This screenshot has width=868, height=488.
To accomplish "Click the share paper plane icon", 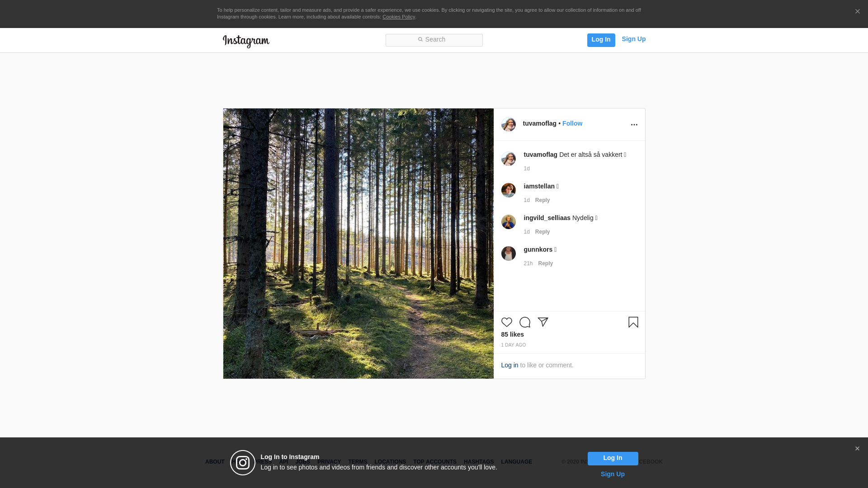I will coord(542,322).
